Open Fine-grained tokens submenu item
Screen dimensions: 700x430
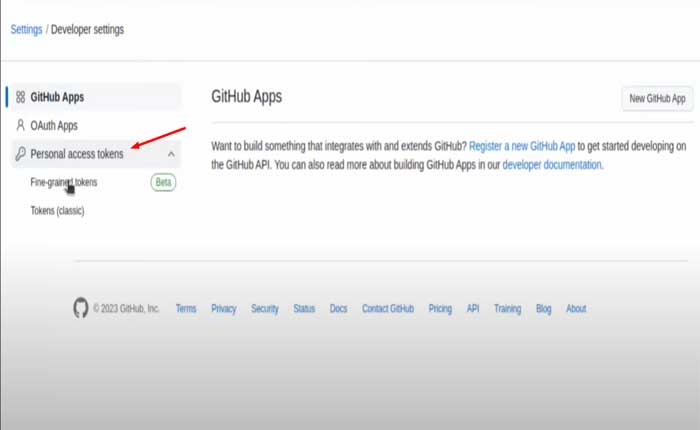point(64,182)
